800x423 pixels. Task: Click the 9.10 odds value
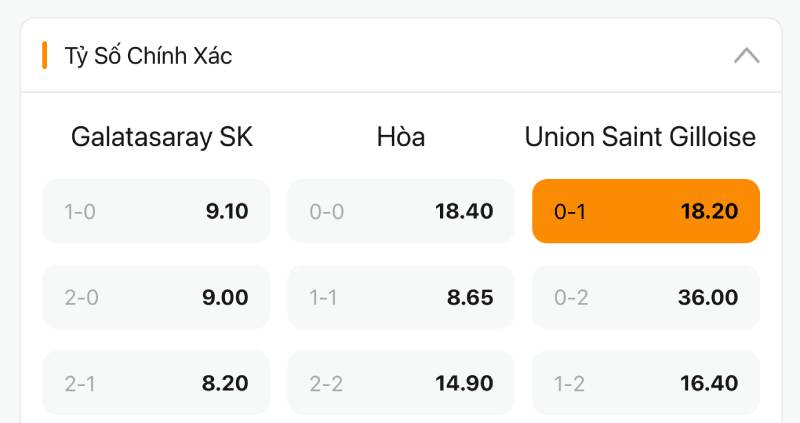(x=227, y=211)
